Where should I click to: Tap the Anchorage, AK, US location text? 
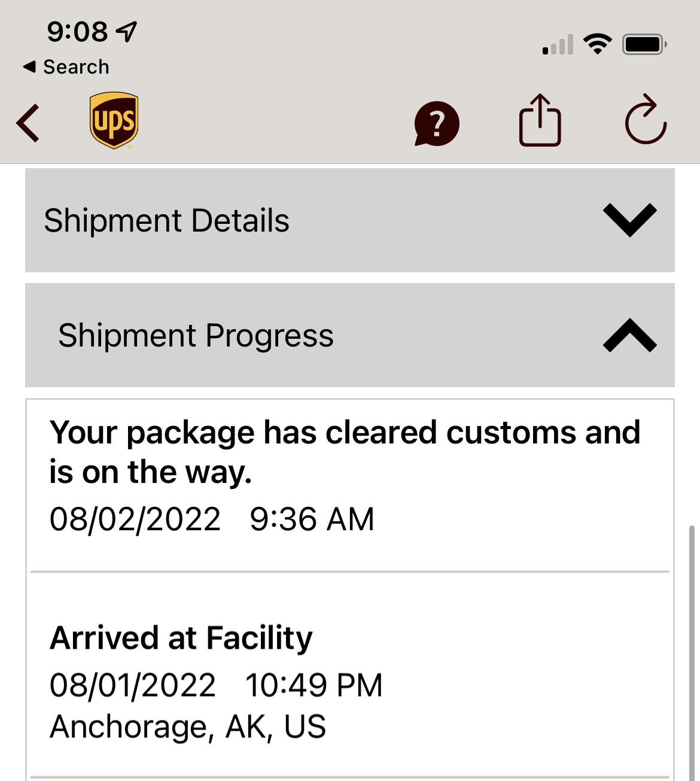(188, 727)
